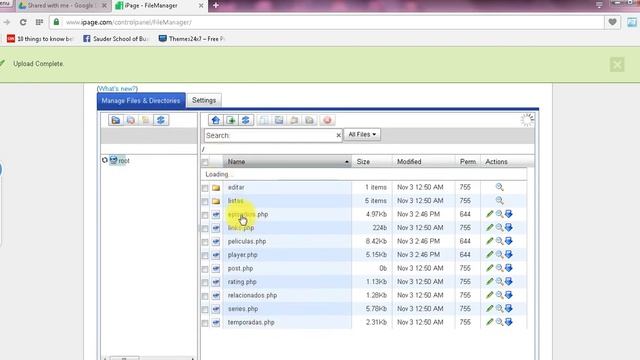
Task: Tick the select-all checkbox in header
Action: tap(205, 162)
